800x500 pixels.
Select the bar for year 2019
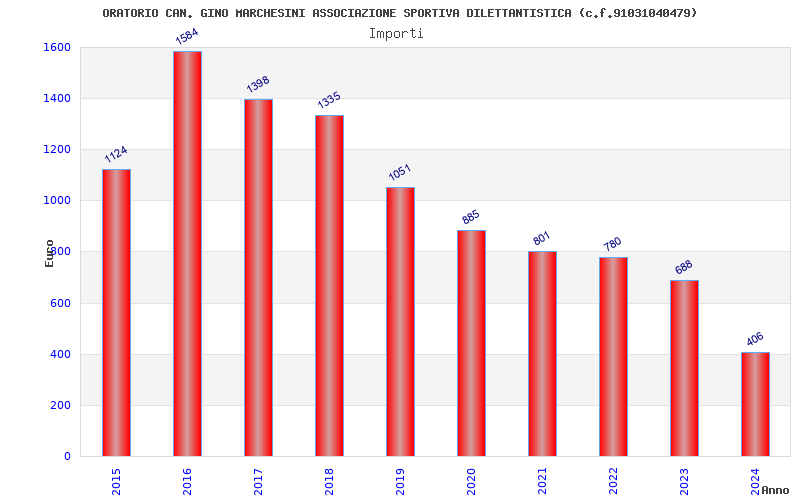(400, 322)
